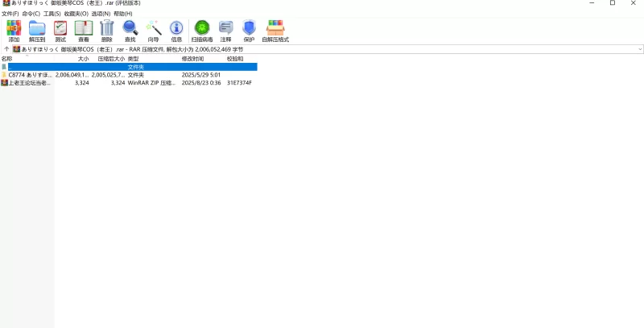
Task: Open the Help (帮助) menu
Action: click(123, 14)
